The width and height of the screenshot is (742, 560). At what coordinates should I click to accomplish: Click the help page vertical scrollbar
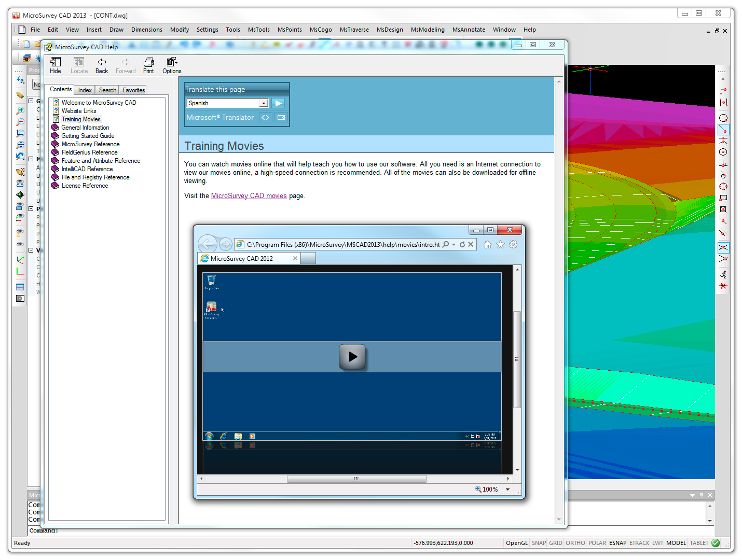tap(559, 300)
